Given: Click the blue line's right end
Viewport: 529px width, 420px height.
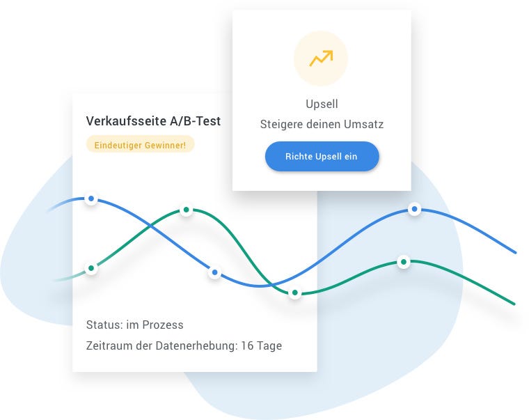Looking at the screenshot, I should [514, 251].
